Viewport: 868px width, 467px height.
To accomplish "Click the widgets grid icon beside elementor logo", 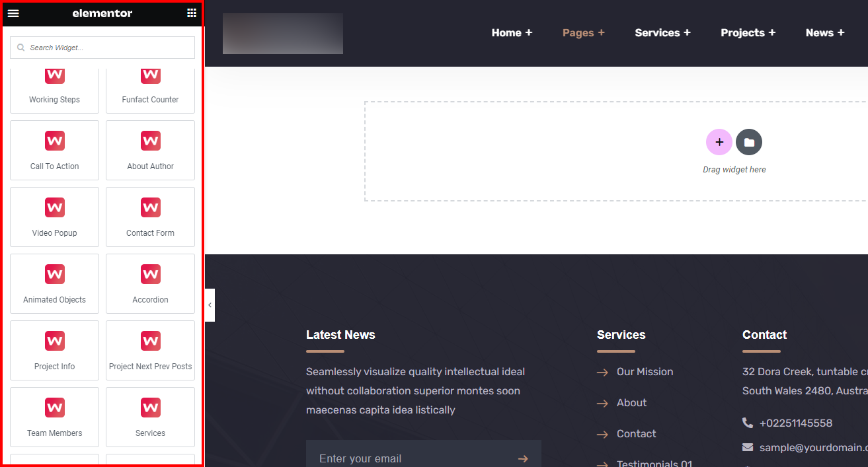I will (191, 13).
